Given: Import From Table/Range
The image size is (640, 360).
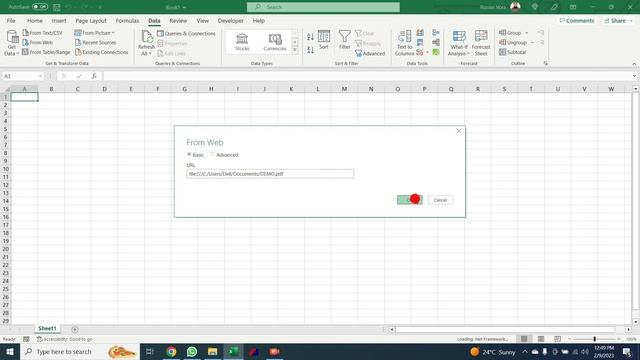Looking at the screenshot, I should point(46,52).
